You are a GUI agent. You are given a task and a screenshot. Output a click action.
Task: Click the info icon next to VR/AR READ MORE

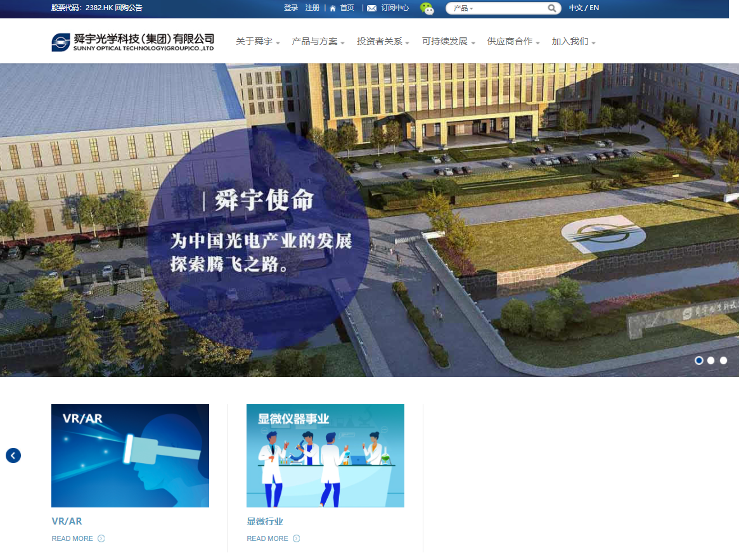tap(101, 538)
